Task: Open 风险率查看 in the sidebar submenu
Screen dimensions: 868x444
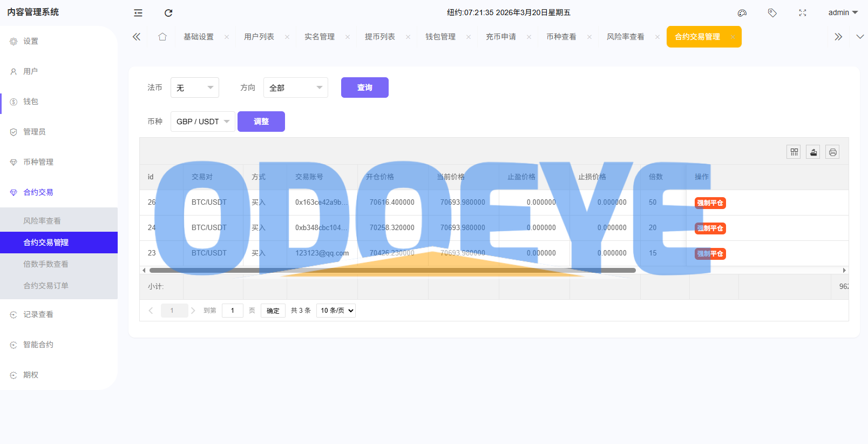Action: (42, 221)
